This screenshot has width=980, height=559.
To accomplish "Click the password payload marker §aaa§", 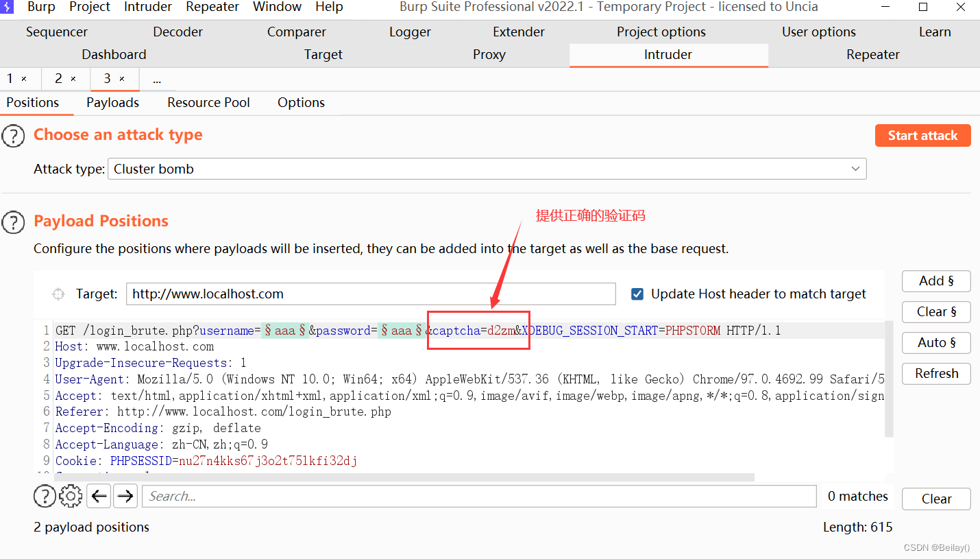I will coord(402,331).
